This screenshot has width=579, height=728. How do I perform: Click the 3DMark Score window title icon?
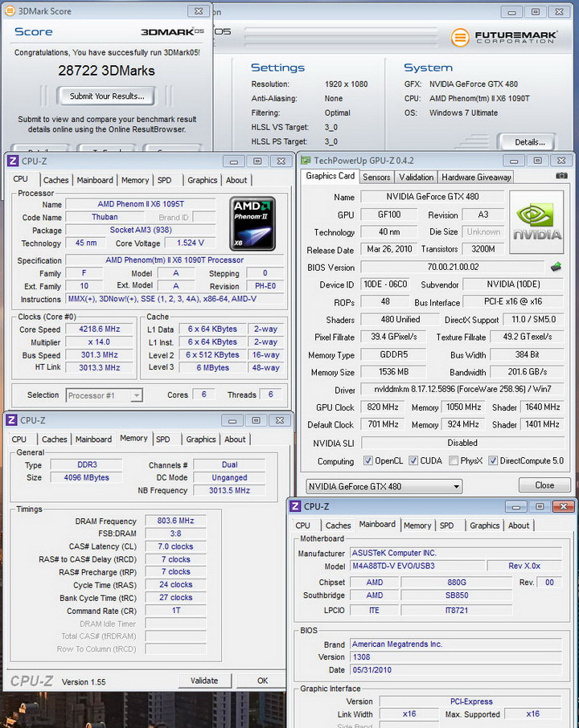[10, 10]
